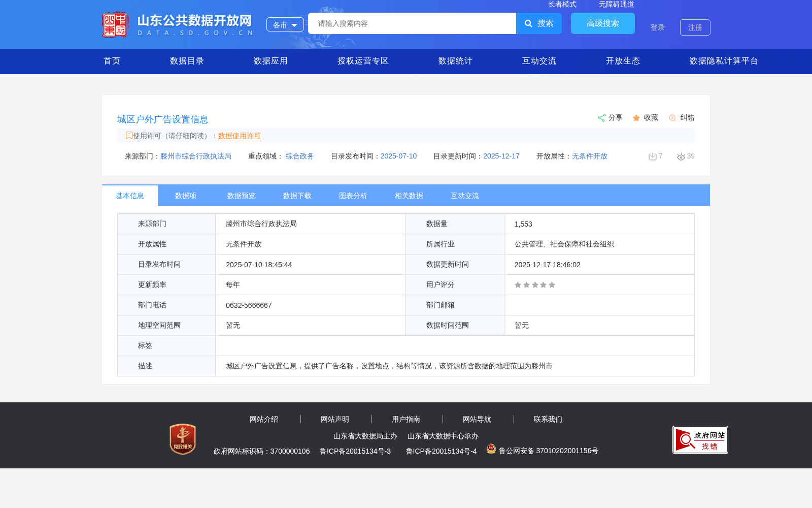Screen dimensions: 812x508
Task: Click 2025-12-17 18:46:02 update time cell
Action: [599, 265]
